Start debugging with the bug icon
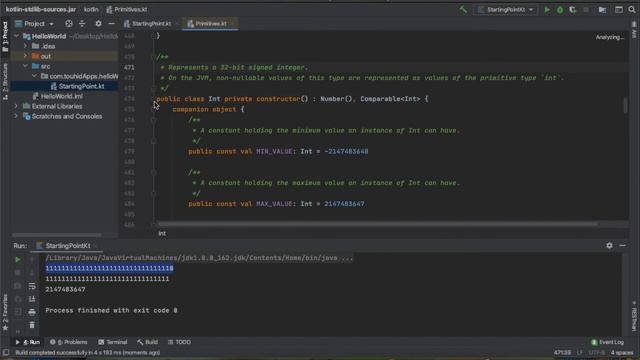The height and width of the screenshot is (360, 640). click(x=560, y=9)
